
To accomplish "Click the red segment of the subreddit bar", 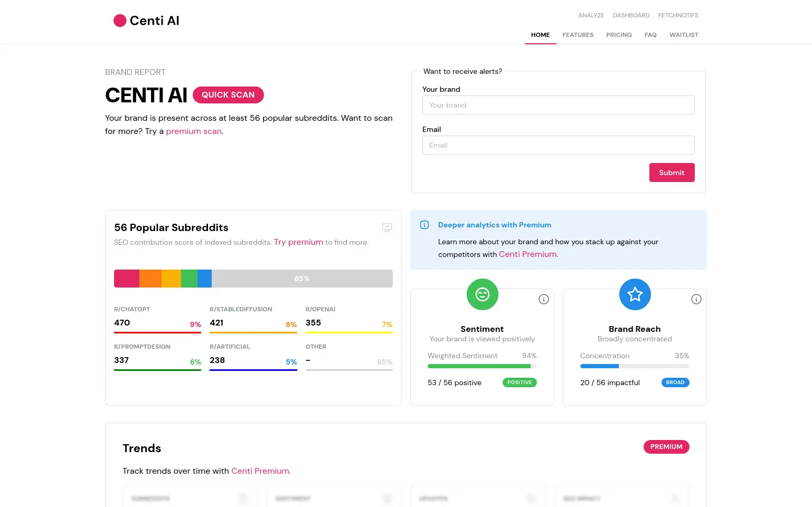I will click(x=127, y=279).
